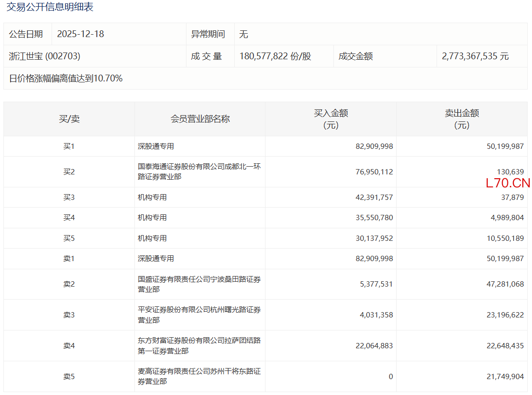Click the 卖出金额 (元) column header

click(462, 119)
